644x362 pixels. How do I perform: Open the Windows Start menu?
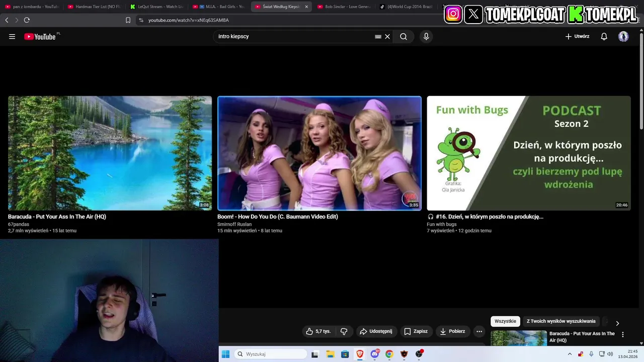[225, 354]
